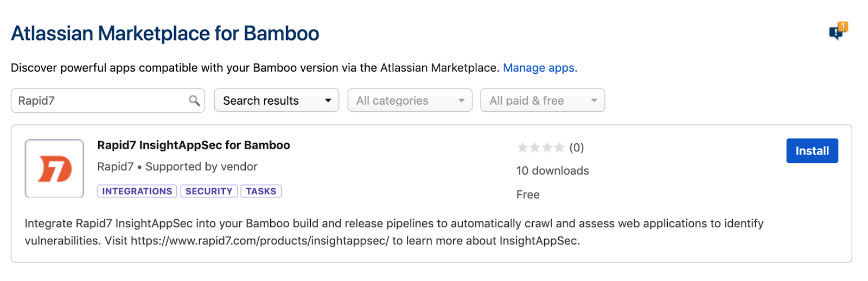Install the Rapid7 InsightAppSec app
Viewport: 868px width, 281px height.
812,151
